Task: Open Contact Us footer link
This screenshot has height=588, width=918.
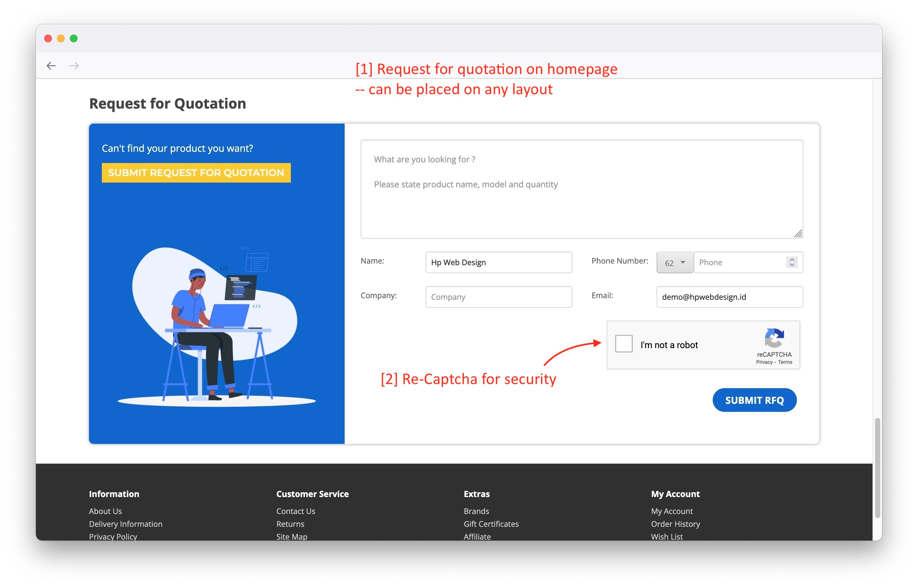Action: (296, 511)
